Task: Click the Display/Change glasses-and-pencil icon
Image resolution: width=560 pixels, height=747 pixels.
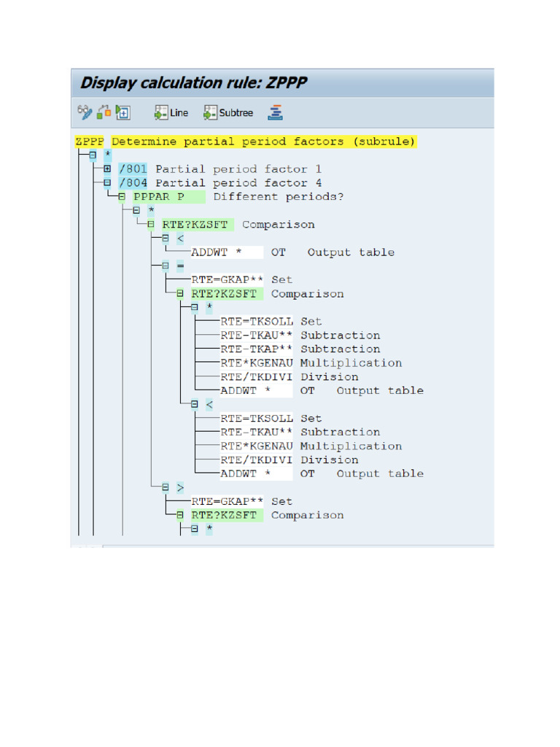Action: (85, 112)
